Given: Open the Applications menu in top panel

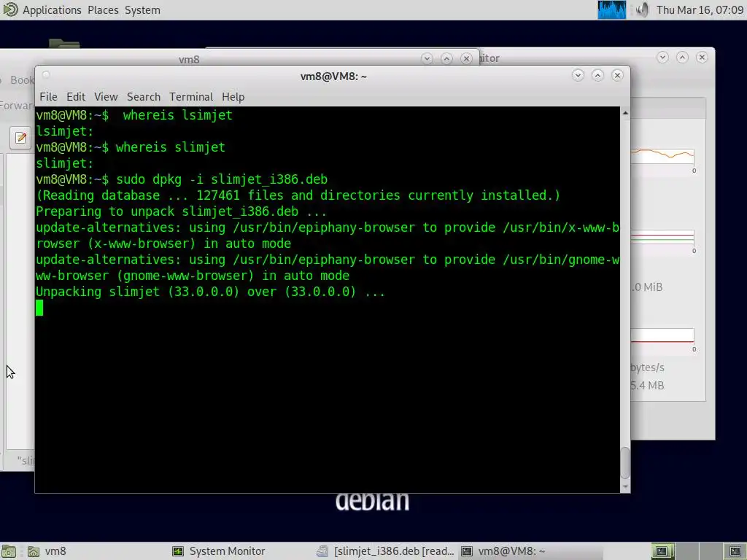Looking at the screenshot, I should tap(52, 10).
